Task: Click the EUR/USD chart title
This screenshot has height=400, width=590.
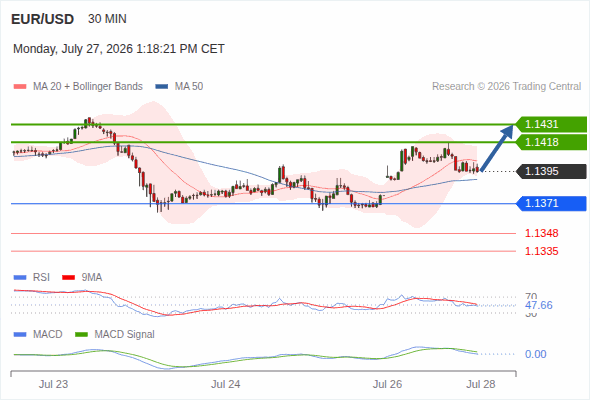Action: pyautogui.click(x=43, y=19)
